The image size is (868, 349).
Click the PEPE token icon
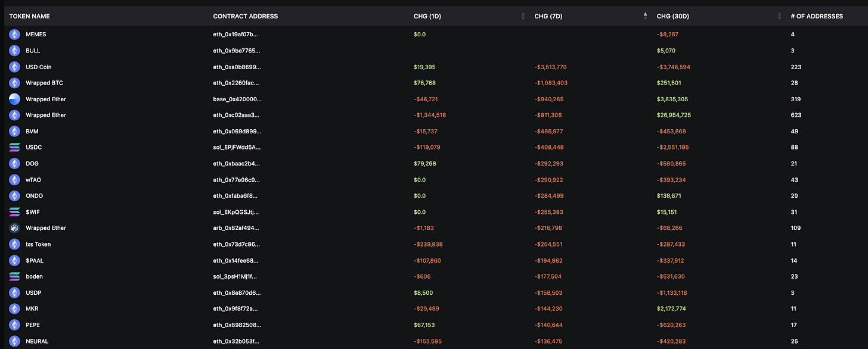14,325
